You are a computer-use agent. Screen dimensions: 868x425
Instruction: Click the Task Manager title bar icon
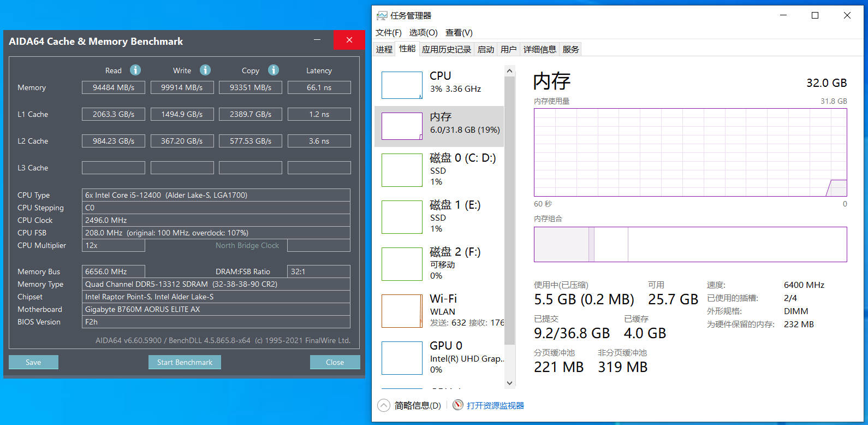click(382, 15)
